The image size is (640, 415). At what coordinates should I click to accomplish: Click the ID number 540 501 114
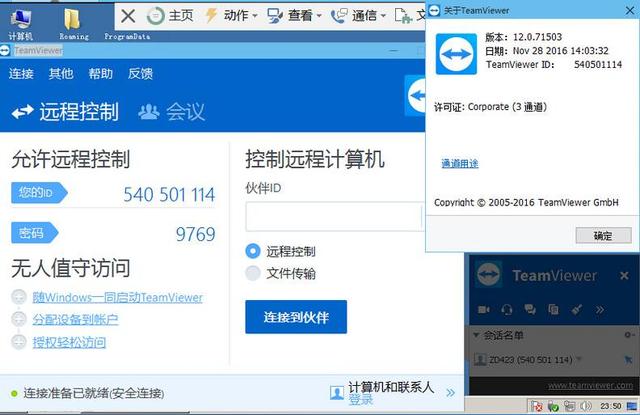(x=169, y=195)
